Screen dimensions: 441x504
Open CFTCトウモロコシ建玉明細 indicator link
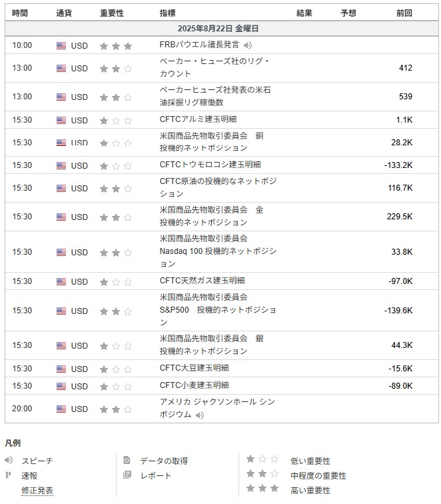pos(210,164)
